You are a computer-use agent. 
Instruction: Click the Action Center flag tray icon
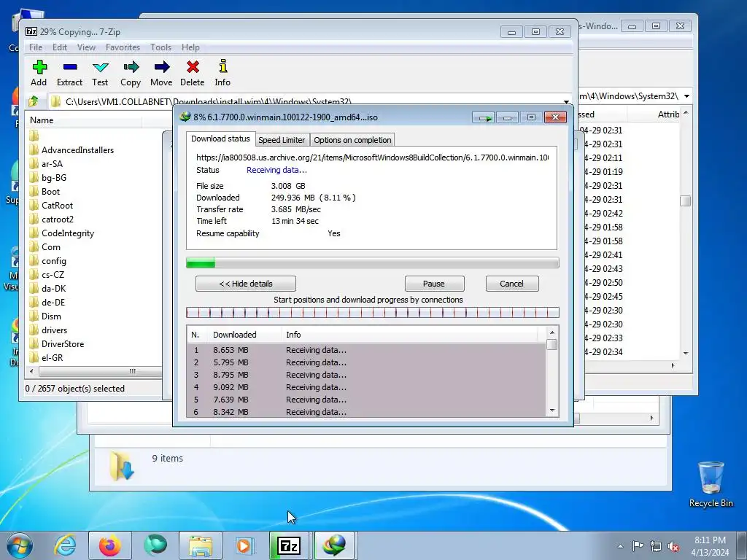tap(638, 546)
